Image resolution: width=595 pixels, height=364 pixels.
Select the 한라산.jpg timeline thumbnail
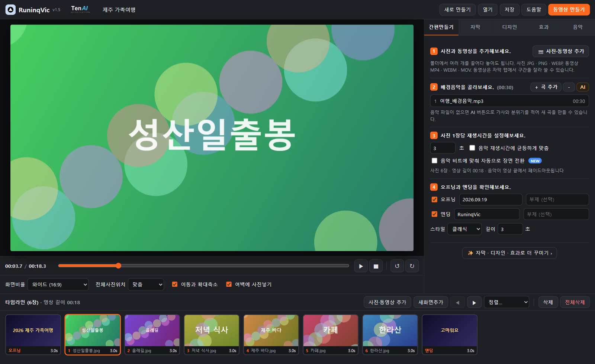tap(390, 335)
